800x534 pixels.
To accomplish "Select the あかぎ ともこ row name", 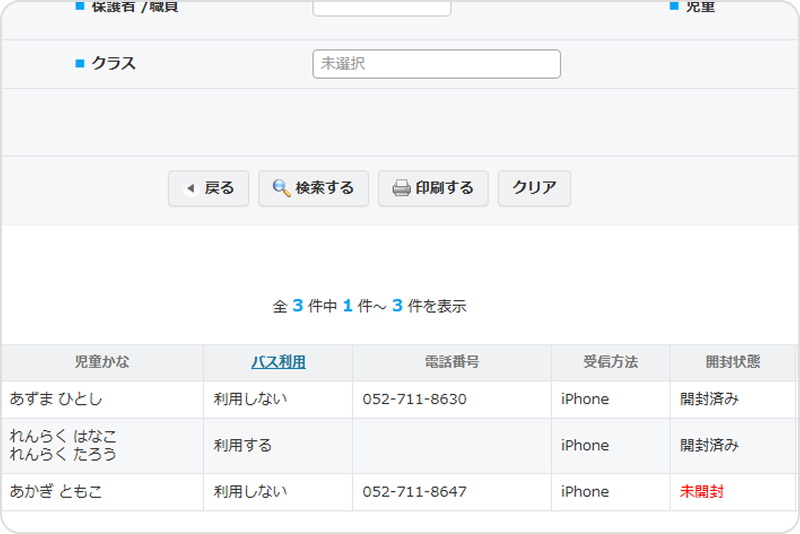I will [x=56, y=492].
